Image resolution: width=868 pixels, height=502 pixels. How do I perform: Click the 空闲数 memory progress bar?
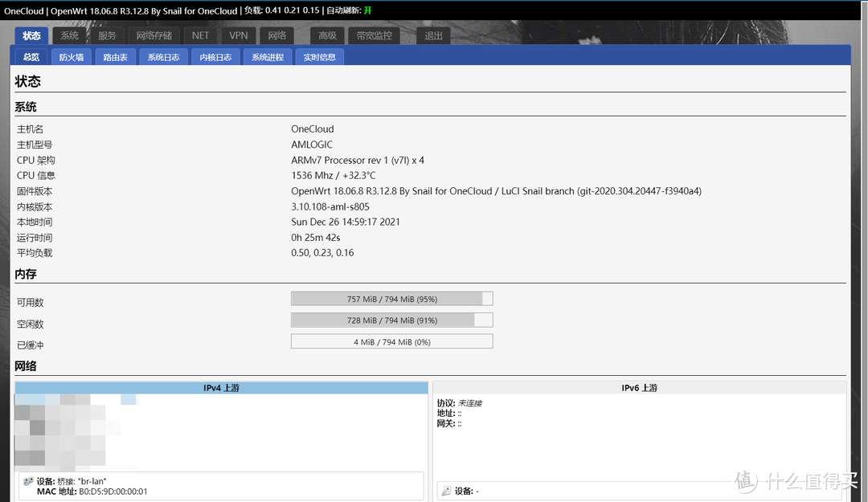point(392,320)
